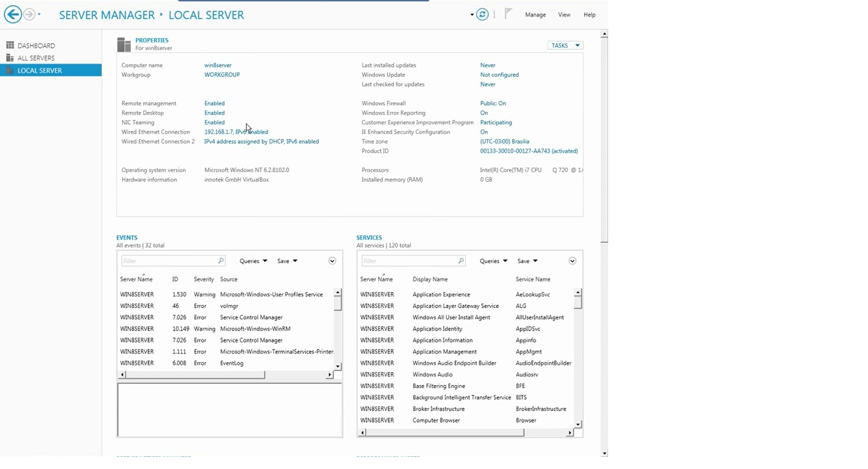The height and width of the screenshot is (469, 868).
Task: Click the Events list vertical scrollbar
Action: click(x=337, y=329)
